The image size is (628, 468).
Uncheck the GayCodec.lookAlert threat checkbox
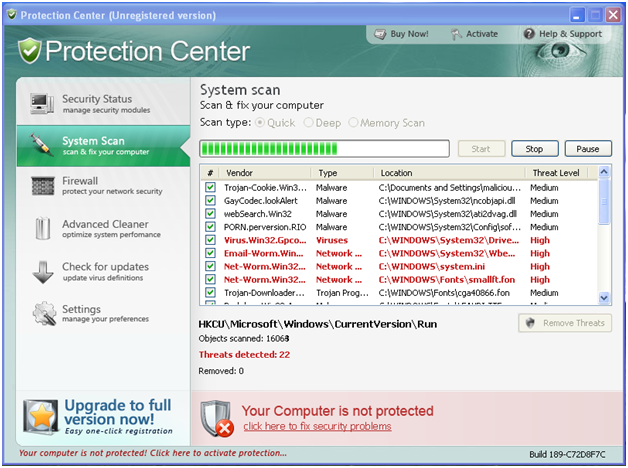click(210, 201)
